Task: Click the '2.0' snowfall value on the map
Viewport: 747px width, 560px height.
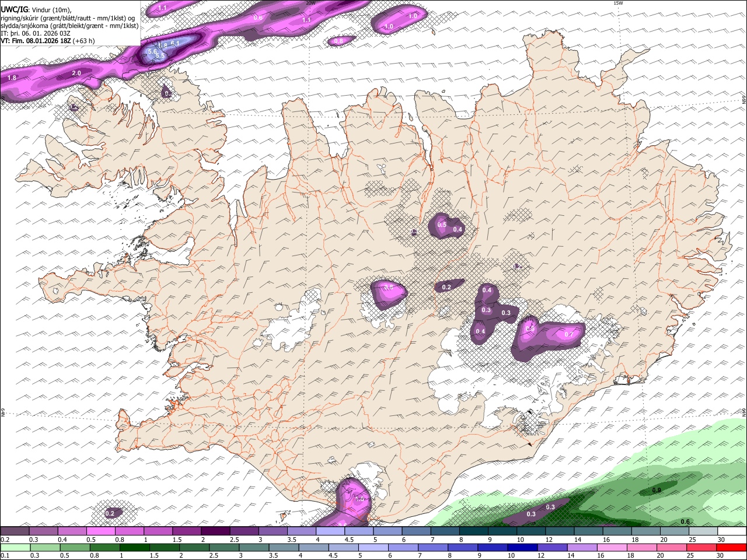Action: (x=76, y=73)
